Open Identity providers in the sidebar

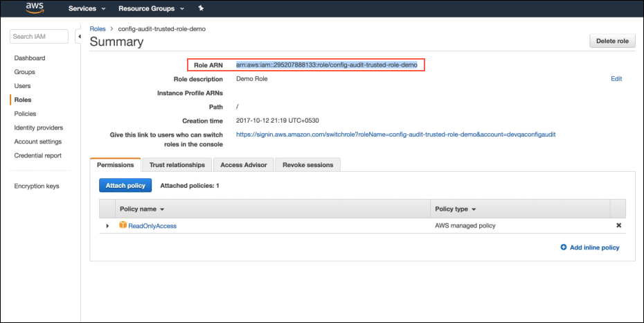tap(39, 128)
